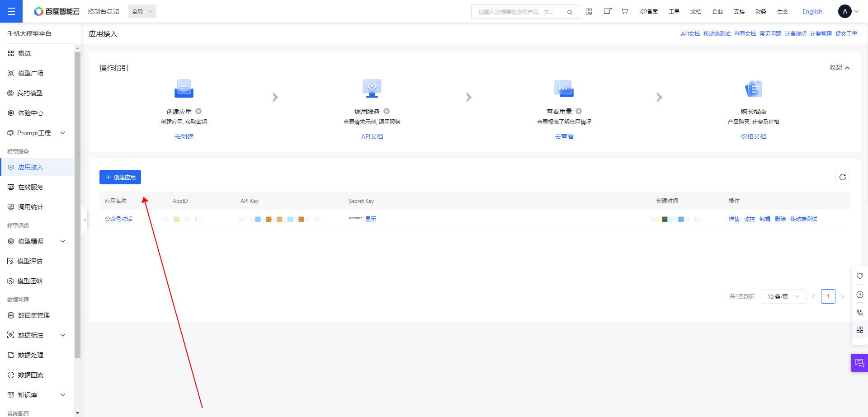Screen dimensions: 868x417
Task: Refresh the application list
Action: pyautogui.click(x=843, y=177)
